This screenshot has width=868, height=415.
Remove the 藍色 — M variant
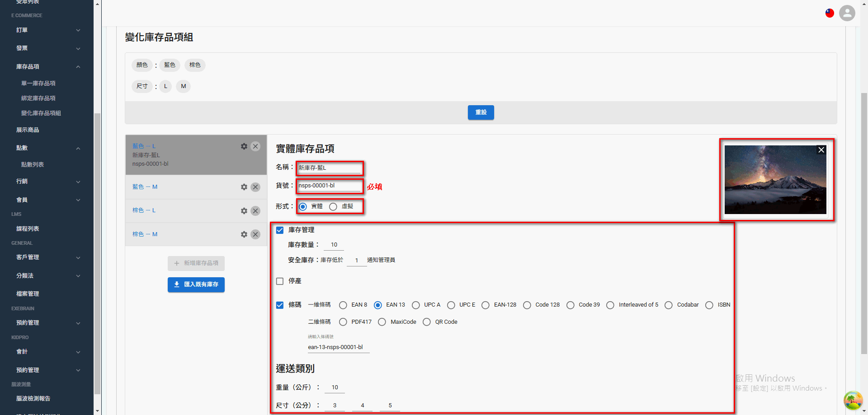[255, 187]
